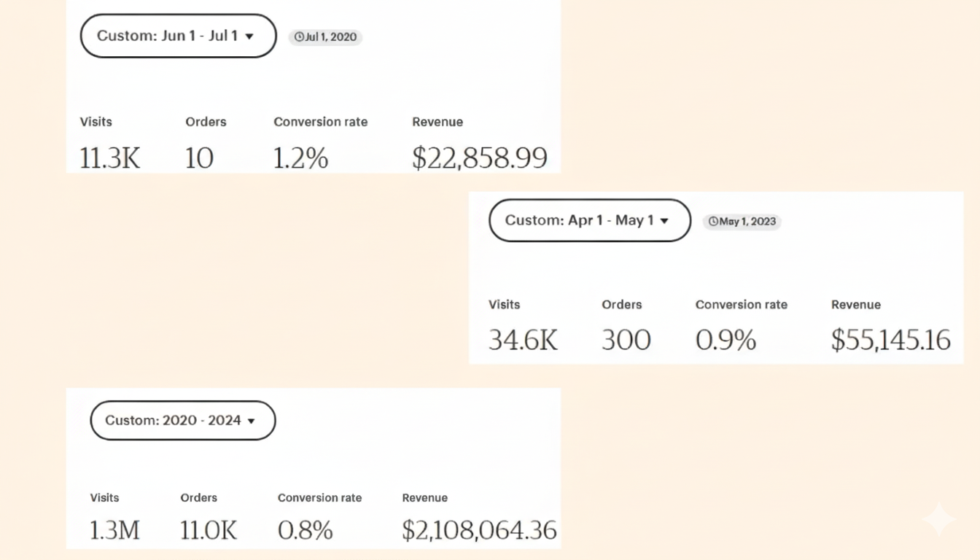The width and height of the screenshot is (980, 560).
Task: Click the 1.3M visits value
Action: [x=114, y=530]
